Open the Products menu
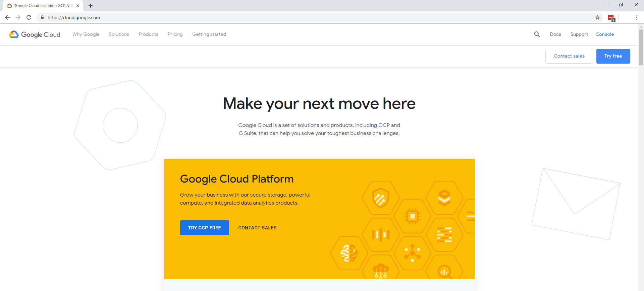 [x=148, y=34]
